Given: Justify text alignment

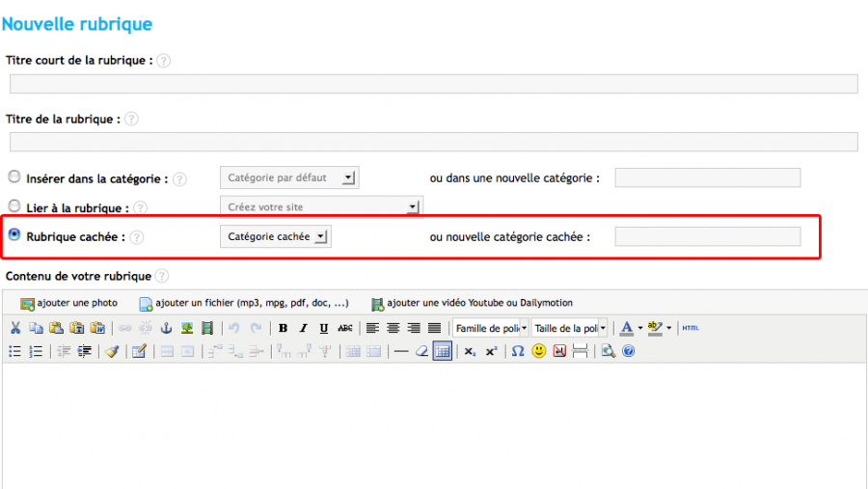Looking at the screenshot, I should coord(435,328).
